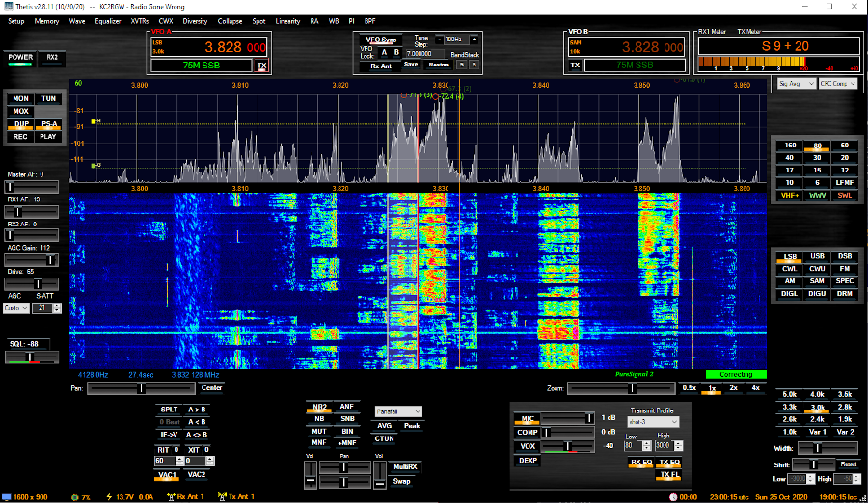Image resolution: width=868 pixels, height=503 pixels.
Task: Open the Linearity menu
Action: pos(287,21)
